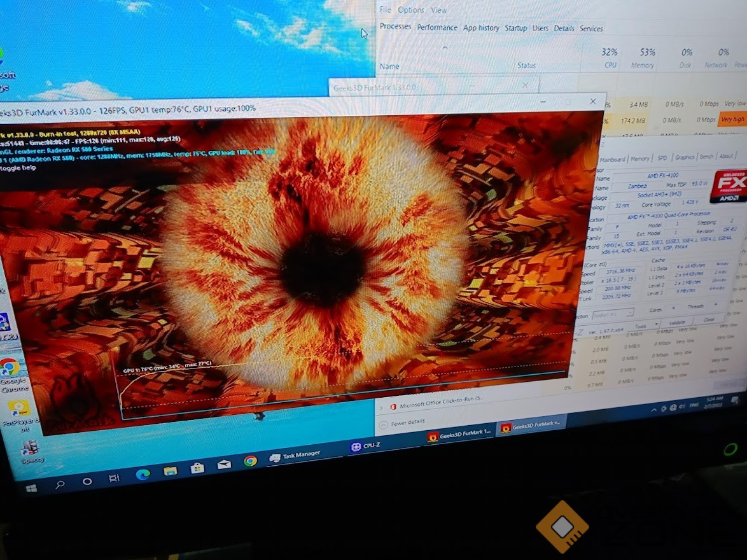This screenshot has width=747, height=560.
Task: Open CPU-Z SPD tab
Action: (662, 157)
